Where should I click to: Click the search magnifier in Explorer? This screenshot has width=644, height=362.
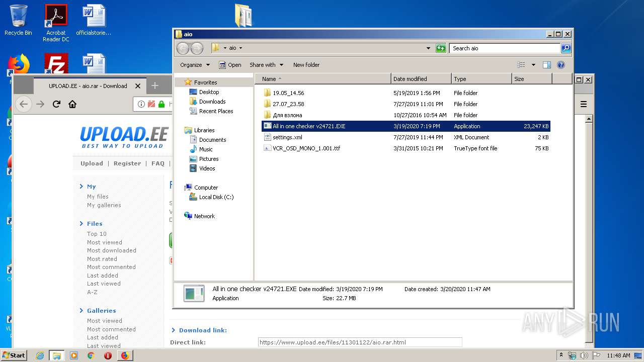tap(566, 48)
